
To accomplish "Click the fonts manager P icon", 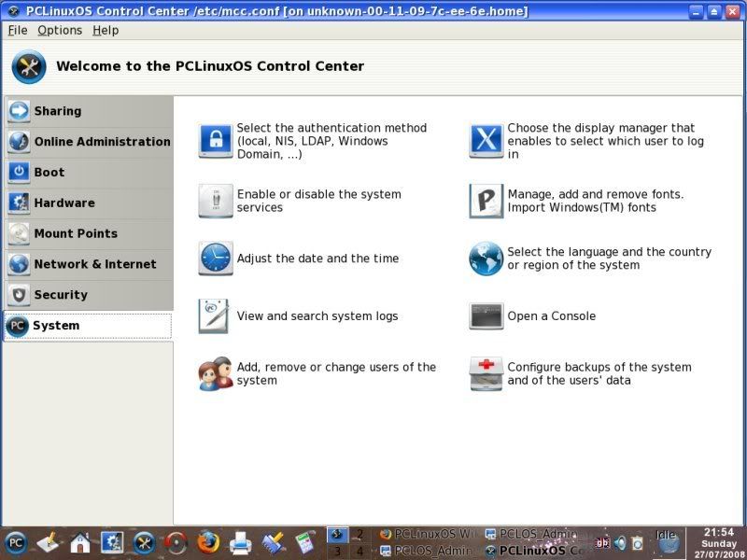I will pos(486,201).
